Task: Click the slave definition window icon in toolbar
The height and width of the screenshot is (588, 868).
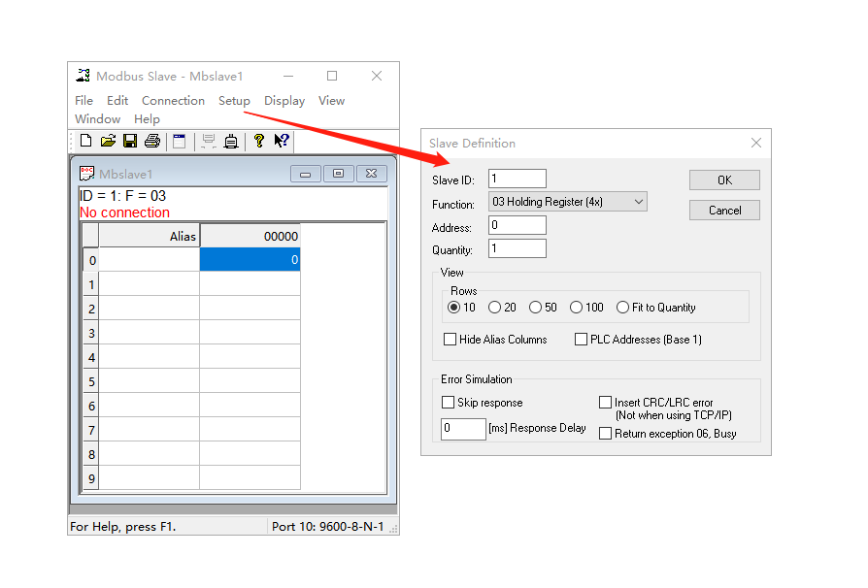Action: 179,141
